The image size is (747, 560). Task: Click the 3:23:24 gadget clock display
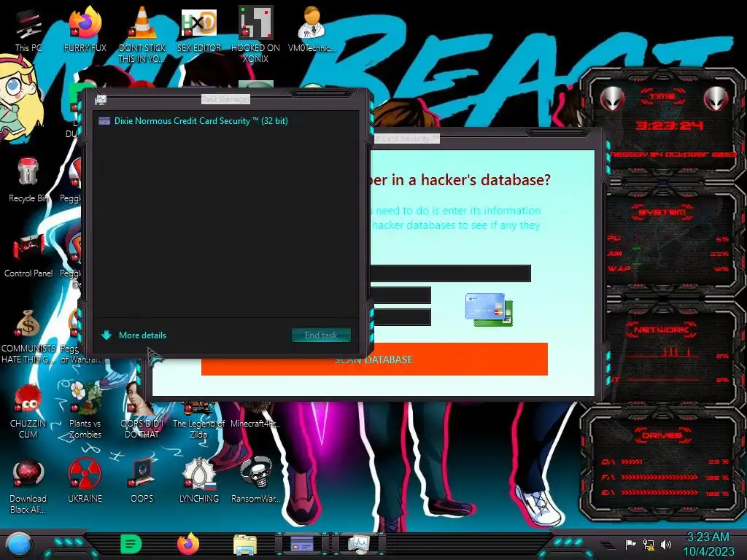tap(670, 125)
